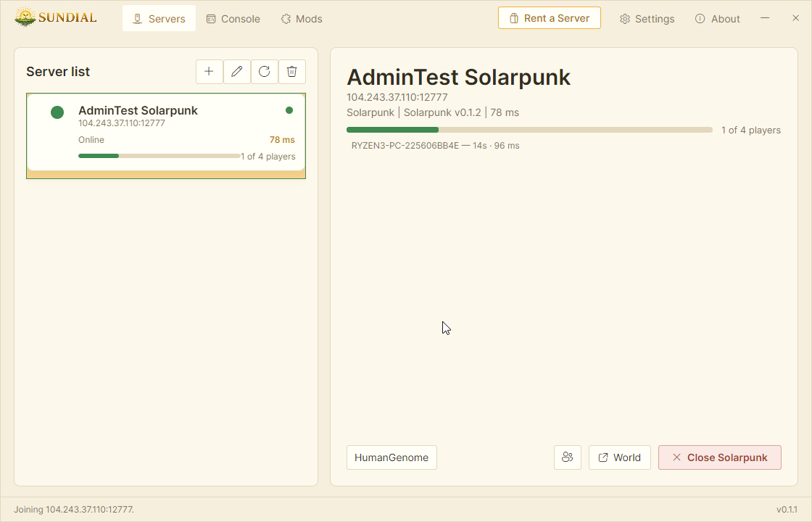Edit the selected server with pencil icon

coord(236,72)
